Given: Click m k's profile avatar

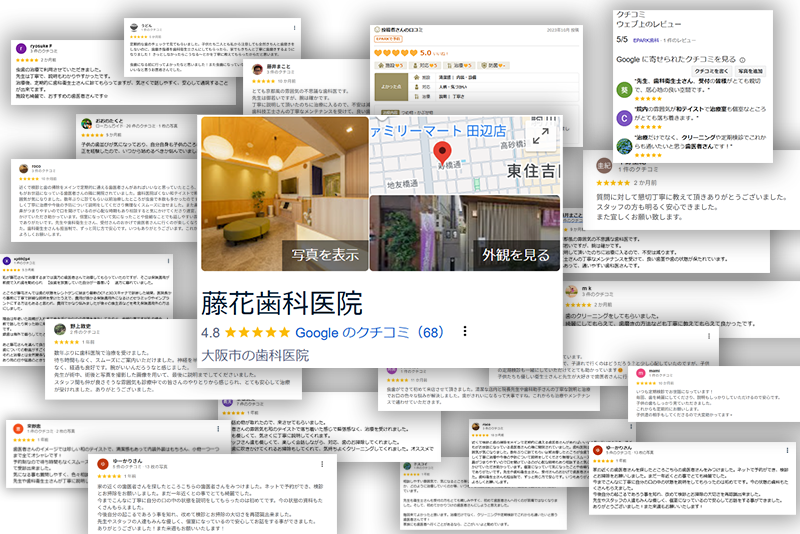Looking at the screenshot, I should pyautogui.click(x=571, y=291).
